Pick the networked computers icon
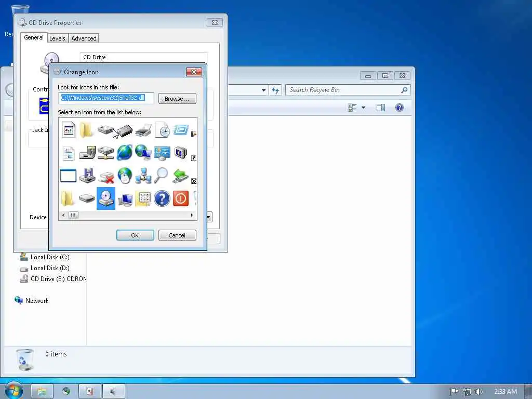The height and width of the screenshot is (399, 532). [143, 176]
